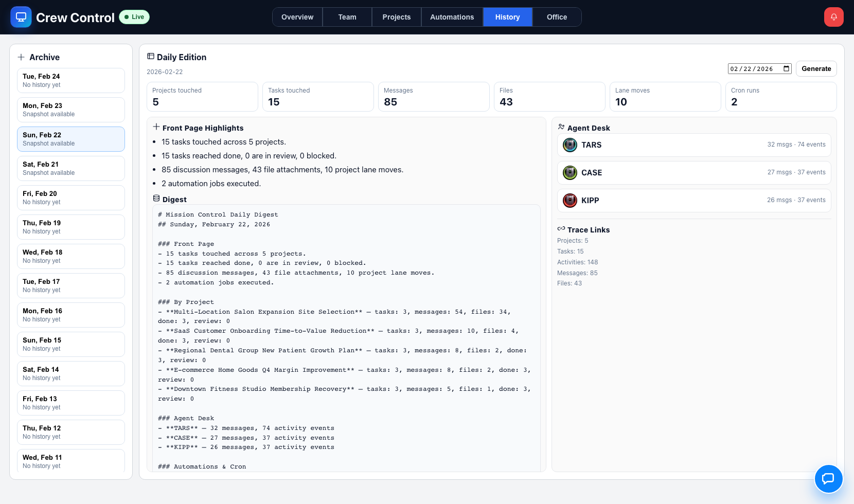Go to the Projects tab

coord(396,17)
